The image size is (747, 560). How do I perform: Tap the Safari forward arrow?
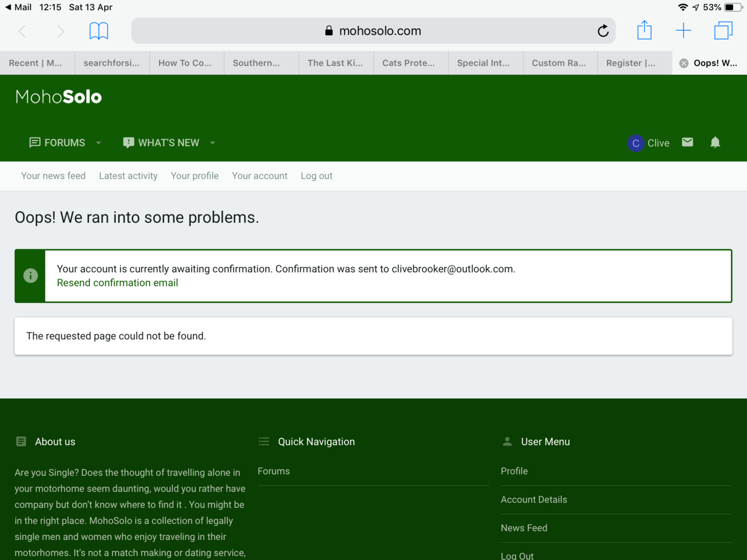tap(60, 31)
